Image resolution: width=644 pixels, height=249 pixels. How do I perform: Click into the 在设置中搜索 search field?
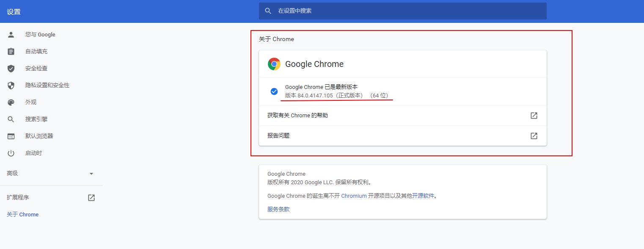[x=403, y=11]
